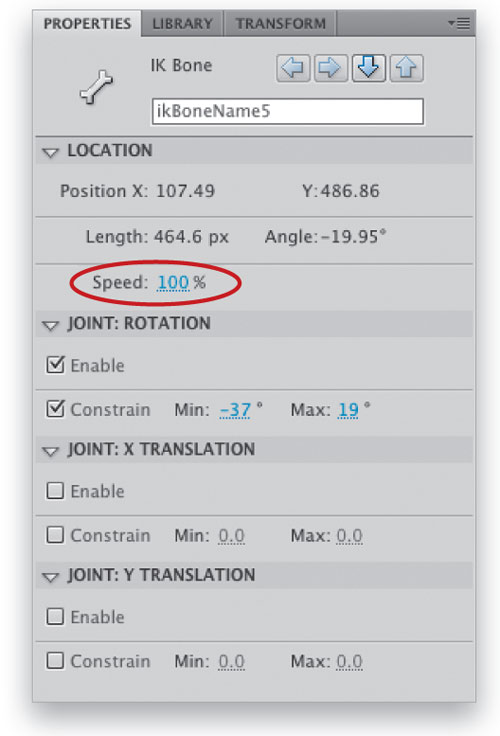Click the Speed 100 value

point(173,283)
